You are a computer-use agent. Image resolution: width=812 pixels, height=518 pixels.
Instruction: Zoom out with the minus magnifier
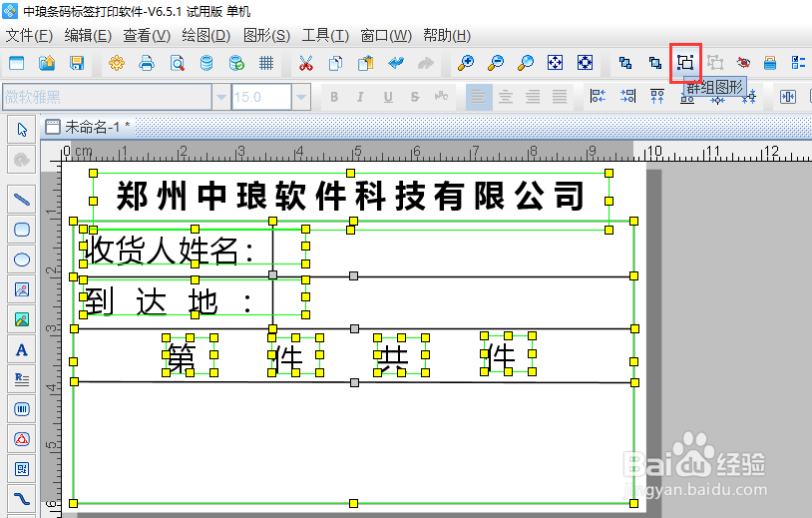(x=496, y=63)
